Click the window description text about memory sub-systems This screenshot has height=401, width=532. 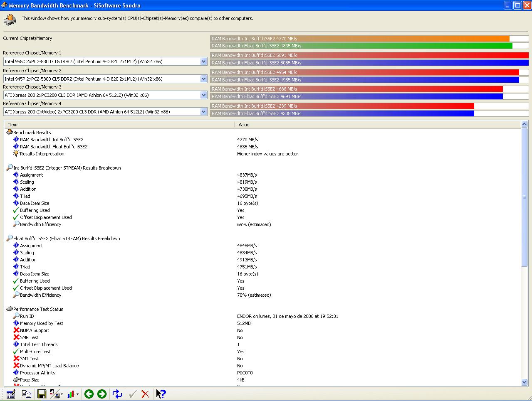coord(137,18)
